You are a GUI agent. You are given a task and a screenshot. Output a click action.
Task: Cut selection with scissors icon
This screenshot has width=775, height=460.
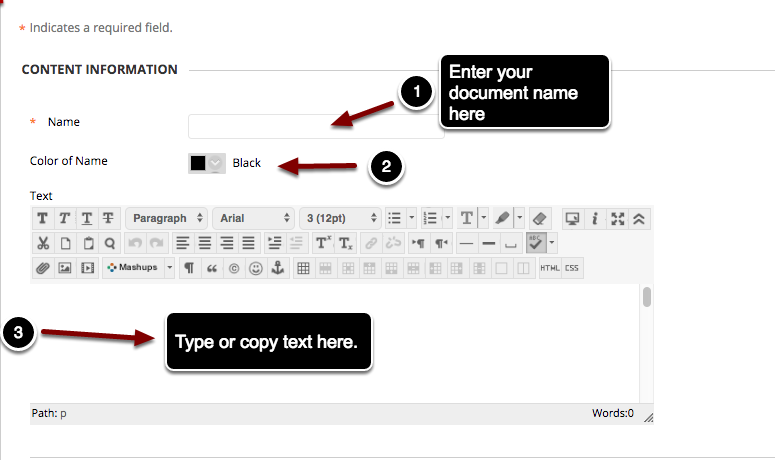tap(43, 243)
